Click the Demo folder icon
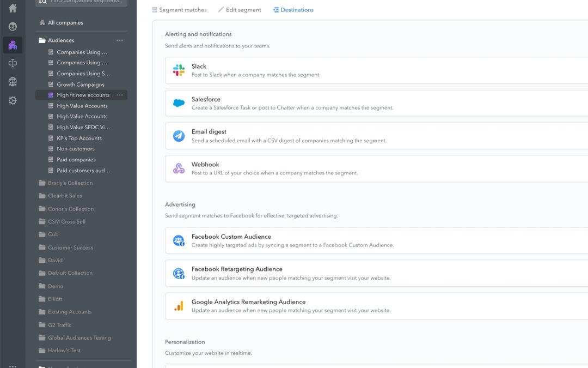This screenshot has height=368, width=588. 42,286
